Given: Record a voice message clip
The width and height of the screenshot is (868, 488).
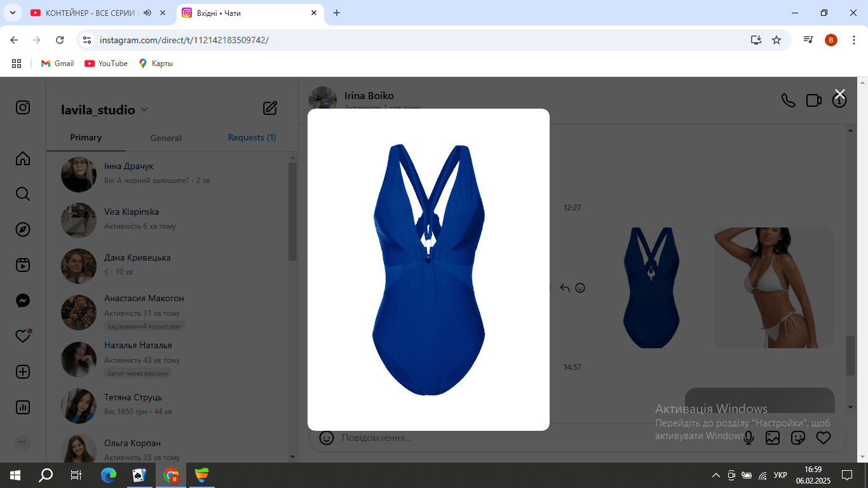Looking at the screenshot, I should 749,438.
